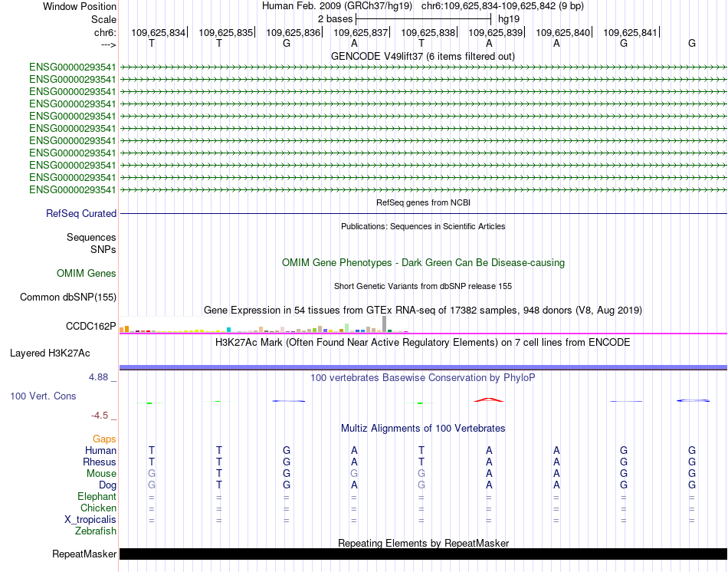Image resolution: width=728 pixels, height=572 pixels.
Task: Click position label 109,625,839
Action: 495,32
